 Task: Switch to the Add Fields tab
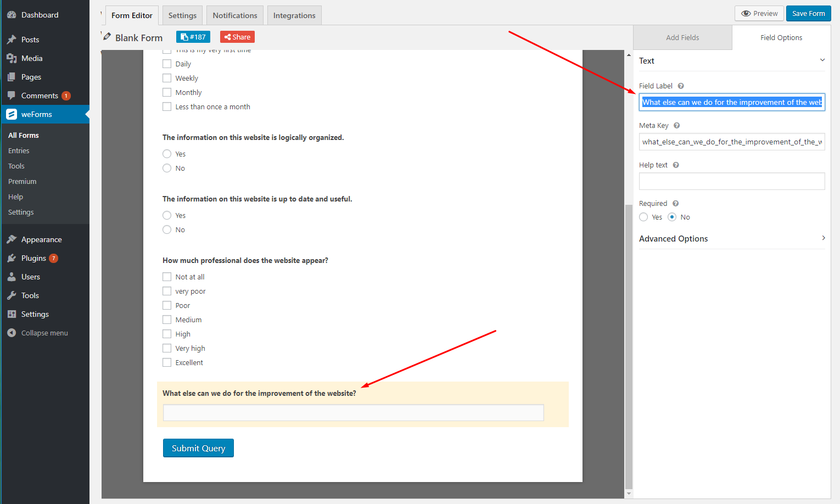[x=682, y=37]
